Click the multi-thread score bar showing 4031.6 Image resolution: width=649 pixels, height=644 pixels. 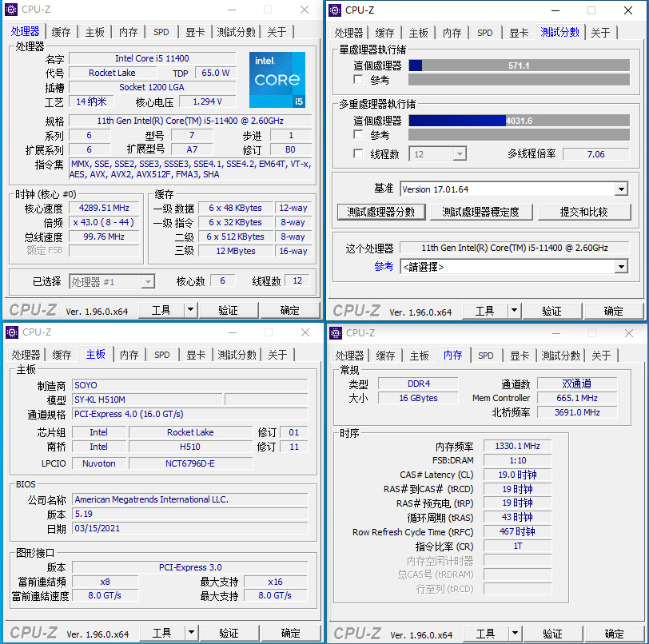pos(519,121)
